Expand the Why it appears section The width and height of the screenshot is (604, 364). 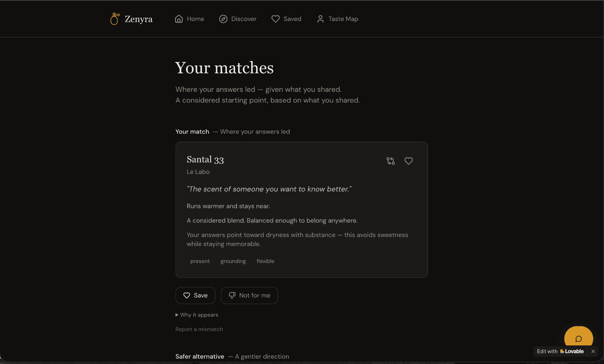pos(199,315)
